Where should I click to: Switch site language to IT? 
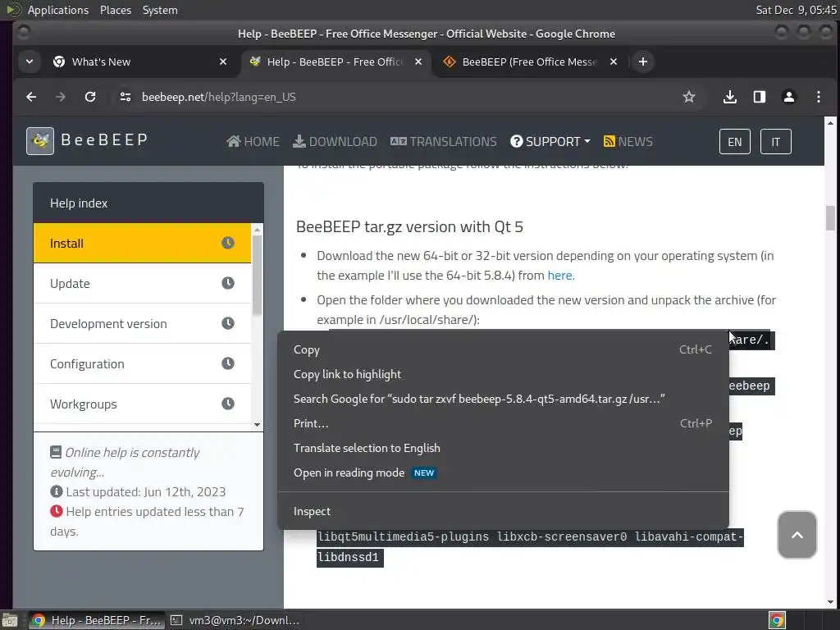pyautogui.click(x=775, y=142)
